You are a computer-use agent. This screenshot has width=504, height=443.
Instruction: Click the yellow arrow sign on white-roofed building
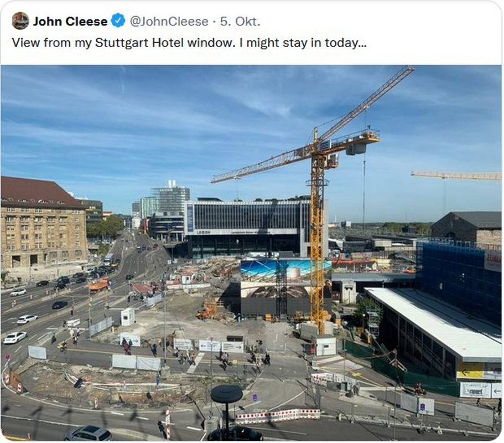point(470,371)
